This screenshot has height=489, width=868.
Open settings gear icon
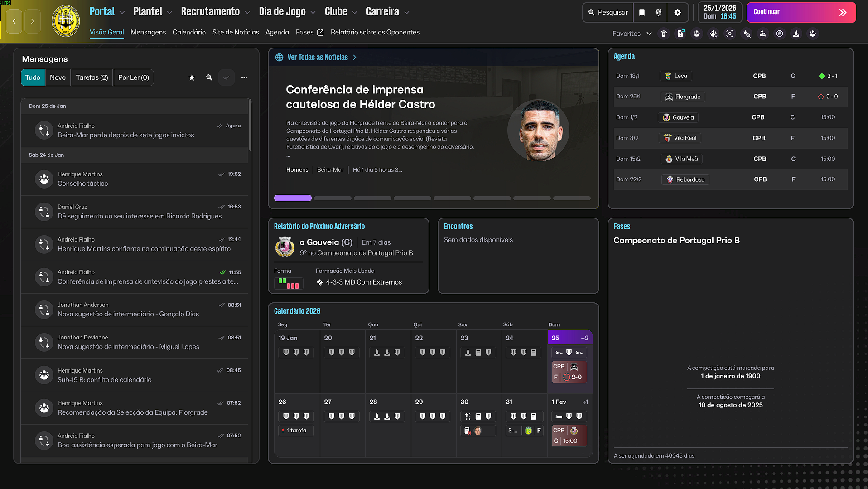click(x=678, y=13)
